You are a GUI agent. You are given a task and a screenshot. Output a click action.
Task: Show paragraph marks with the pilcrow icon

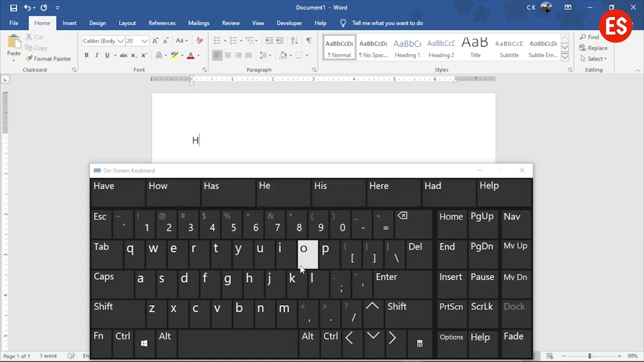308,41
